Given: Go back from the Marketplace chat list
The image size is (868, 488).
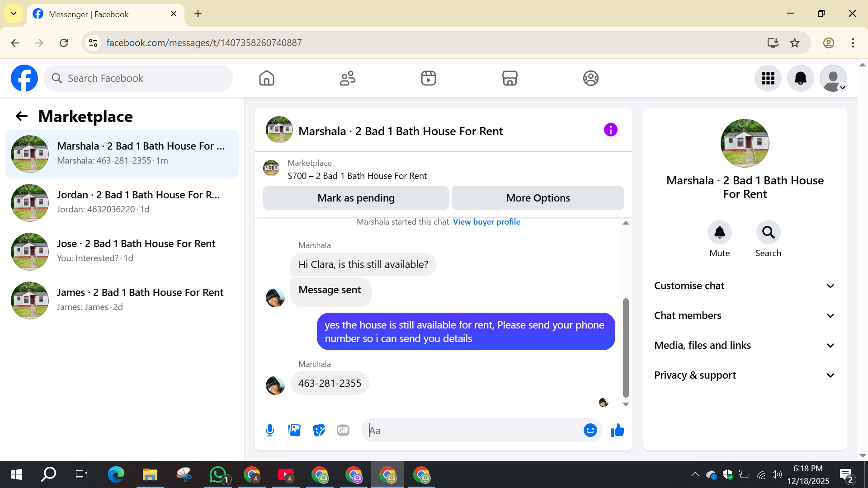Looking at the screenshot, I should [x=22, y=117].
